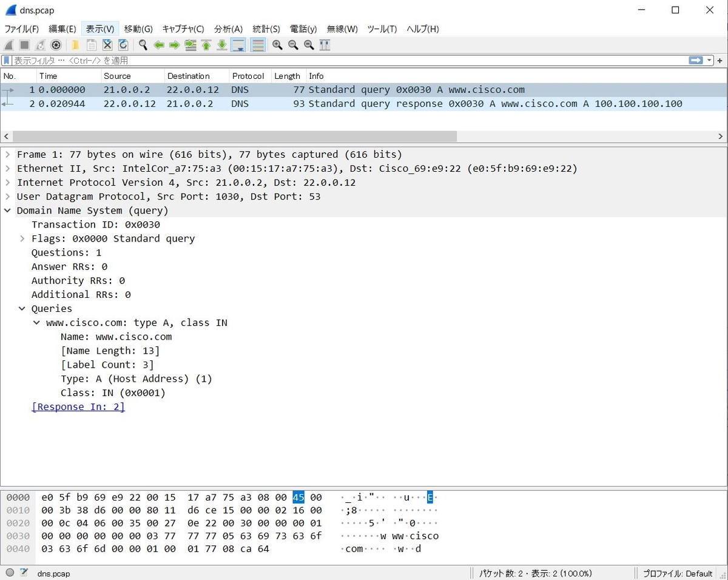Screen dimensions: 728x580
Task: Click the start capture shark fin icon
Action: (9, 45)
